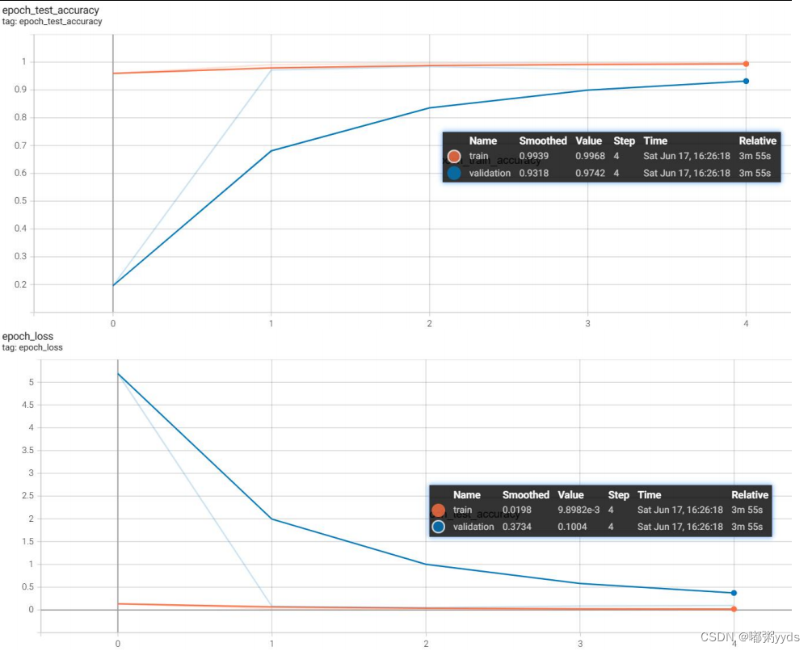This screenshot has height=651, width=812.
Task: Click the Time header in accuracy tooltip
Action: [655, 141]
